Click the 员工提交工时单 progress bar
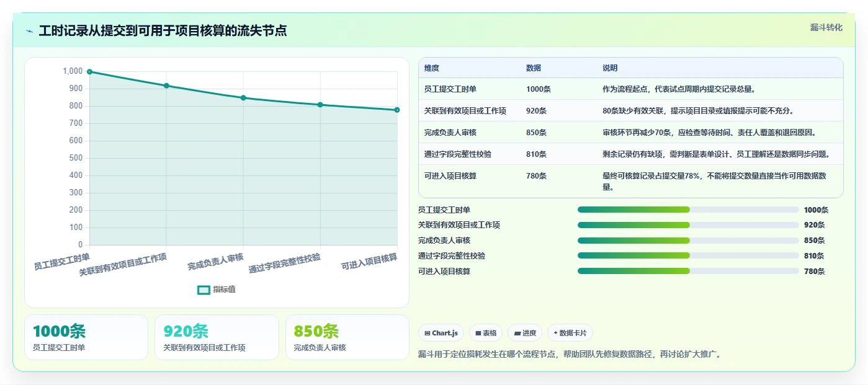The height and width of the screenshot is (385, 868). [688, 210]
